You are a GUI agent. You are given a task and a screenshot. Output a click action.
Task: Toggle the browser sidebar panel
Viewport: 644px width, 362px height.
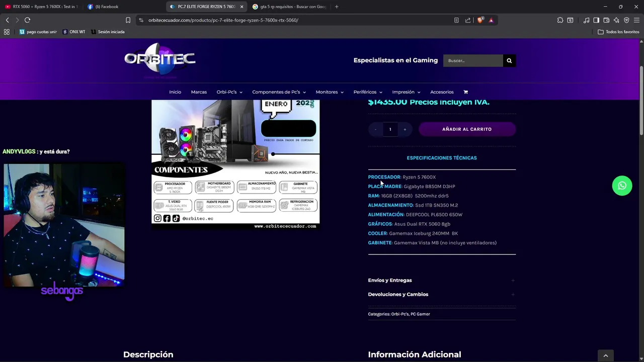[596, 20]
